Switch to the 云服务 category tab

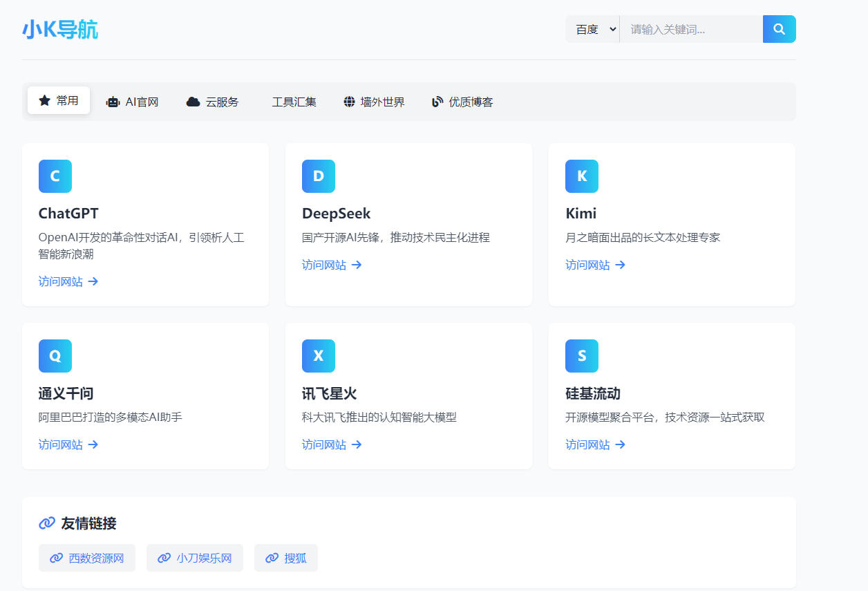[214, 101]
